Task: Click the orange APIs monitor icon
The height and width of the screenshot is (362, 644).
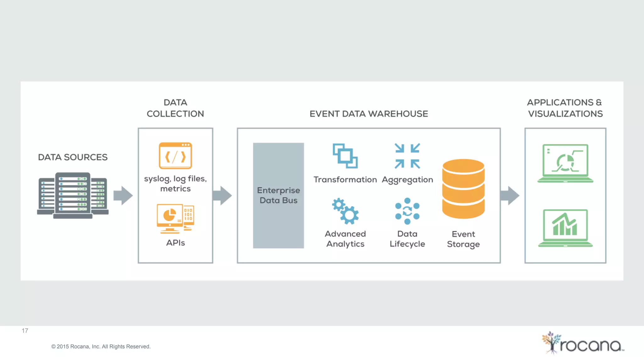Action: tap(175, 219)
